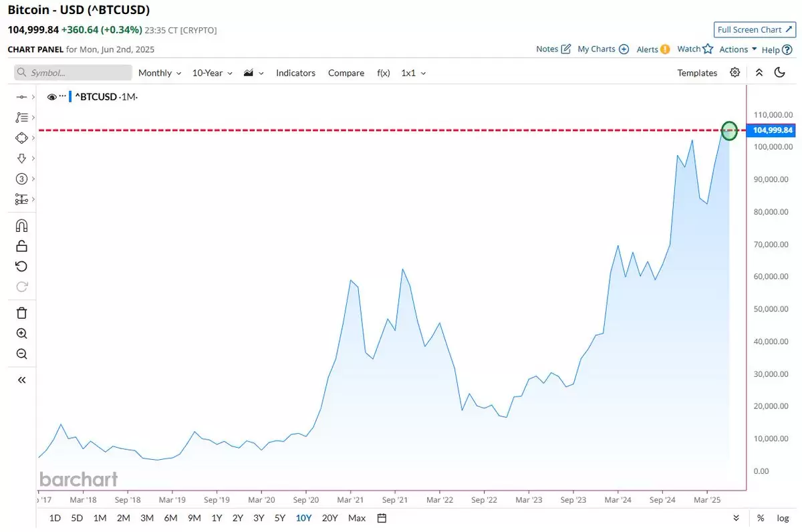Toggle the magnet snap mode
Screen dimensions: 802x532
point(21,225)
